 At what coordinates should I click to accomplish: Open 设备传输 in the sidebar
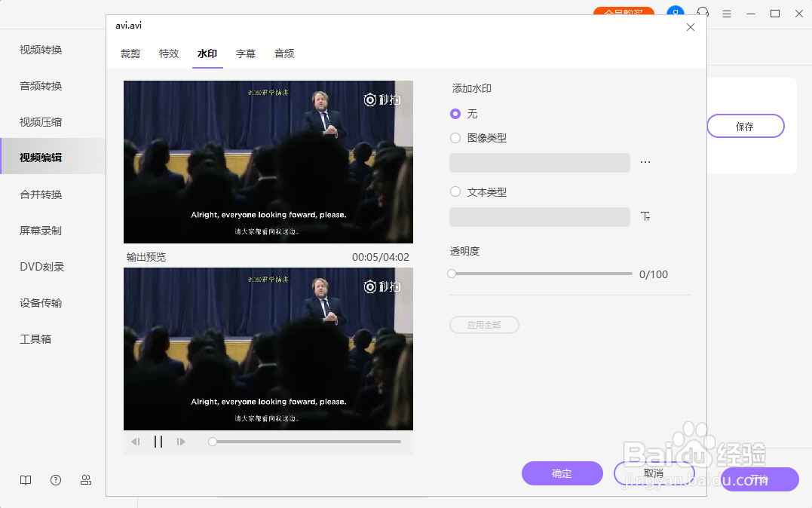click(x=41, y=303)
